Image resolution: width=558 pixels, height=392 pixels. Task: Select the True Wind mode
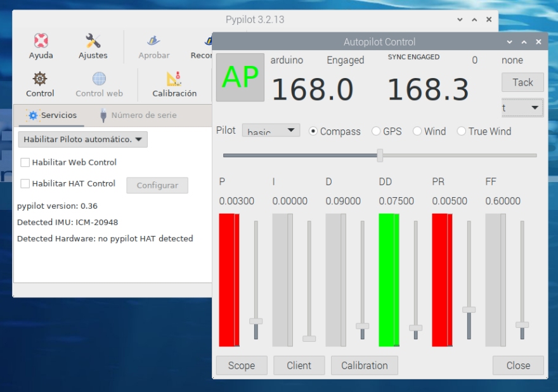(461, 131)
